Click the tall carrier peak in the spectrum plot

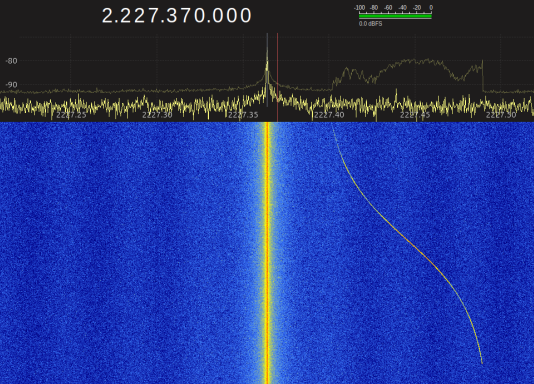click(267, 65)
